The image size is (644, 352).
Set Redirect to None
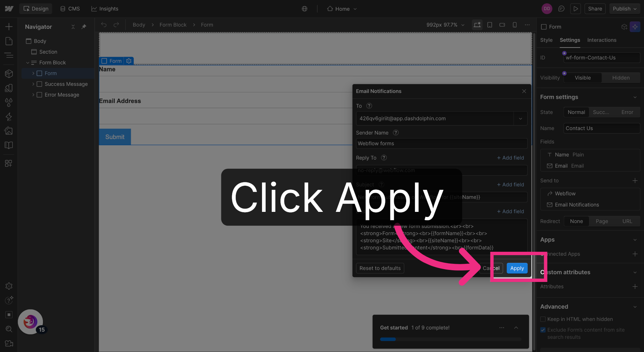[576, 221]
